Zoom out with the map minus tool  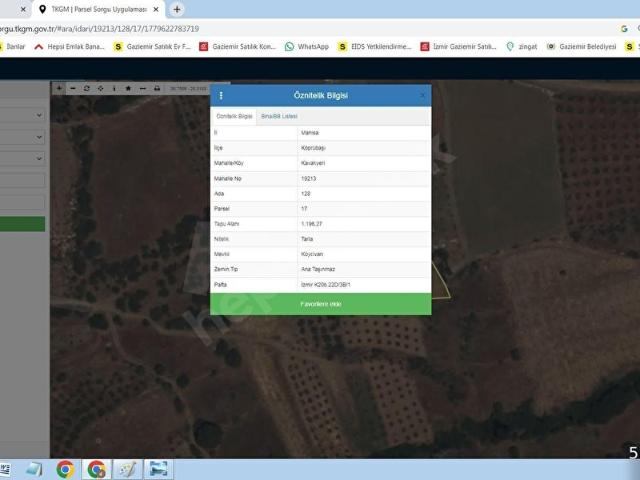point(73,88)
